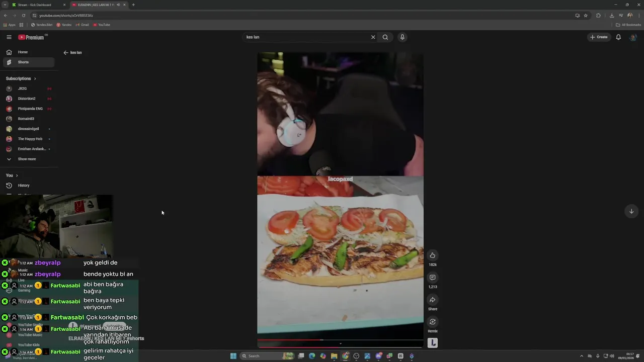The image size is (644, 362).
Task: Select Shorts in the sidebar
Action: click(29, 62)
